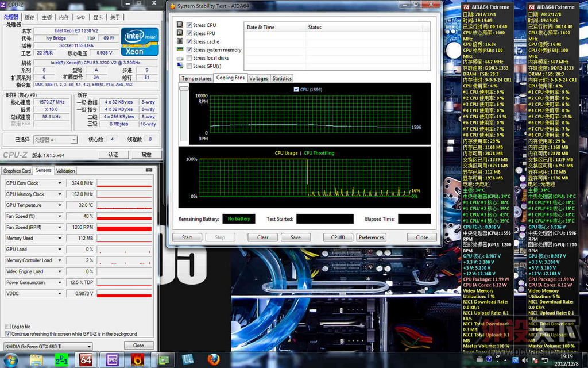
Task: Click the red 64 icon on left AIDA64 Extreme panel
Action: point(466,7)
